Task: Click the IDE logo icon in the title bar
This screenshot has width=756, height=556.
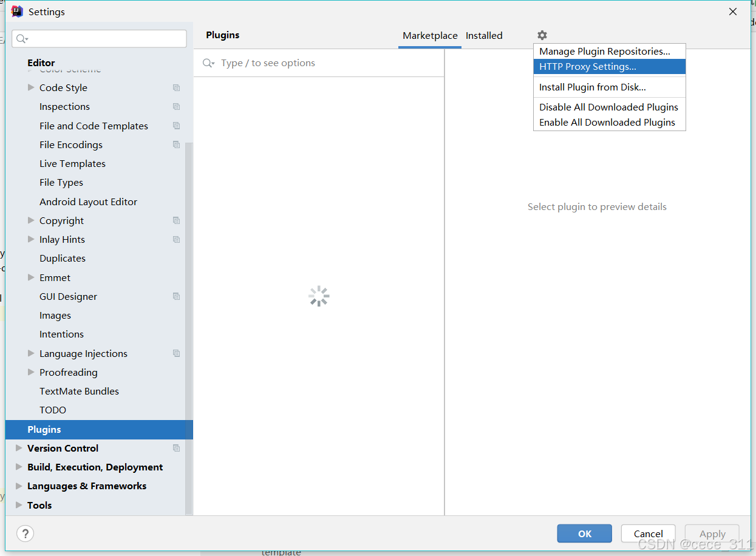Action: click(x=17, y=11)
